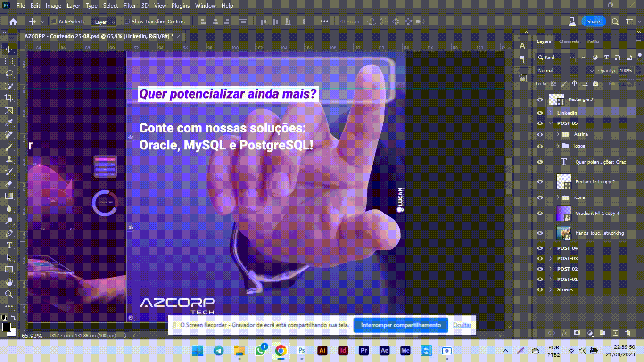This screenshot has width=644, height=362.
Task: Toggle visibility of POST-01 group
Action: pyautogui.click(x=540, y=279)
